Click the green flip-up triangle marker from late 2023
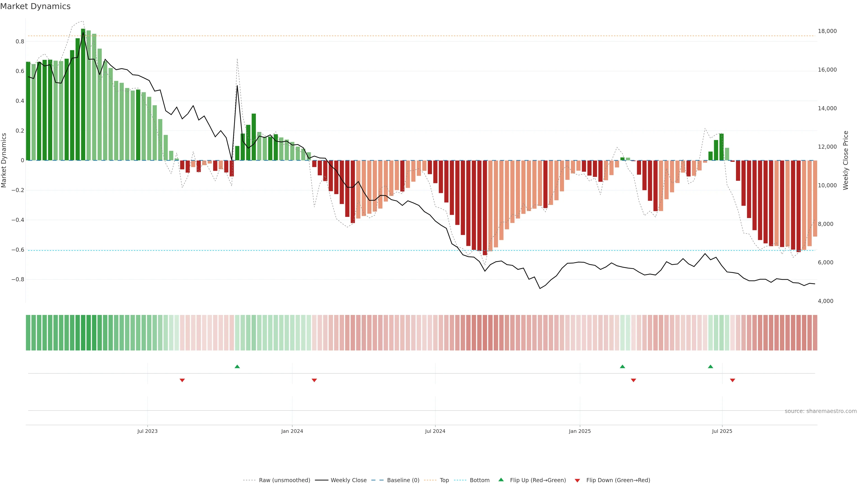Viewport: 868px width, 488px height. click(x=237, y=366)
